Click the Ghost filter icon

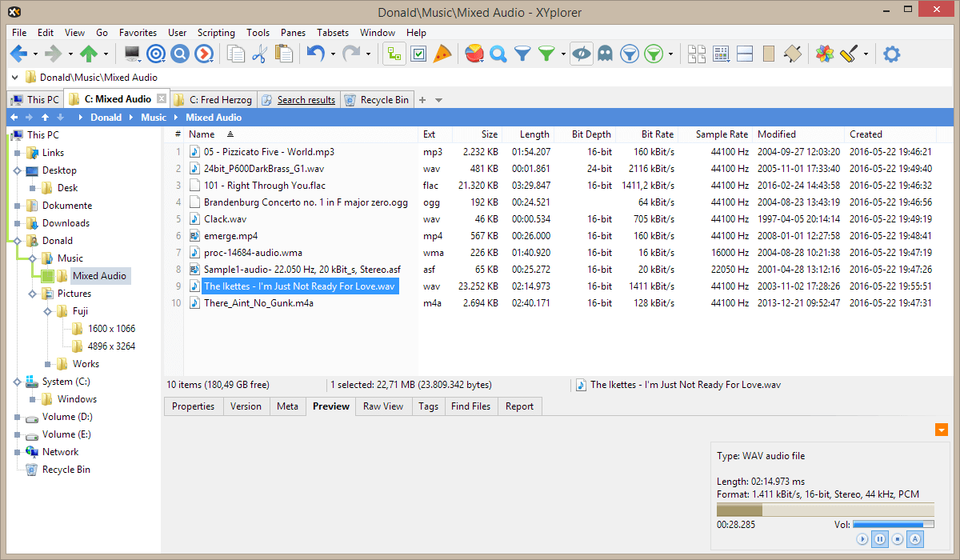(605, 54)
